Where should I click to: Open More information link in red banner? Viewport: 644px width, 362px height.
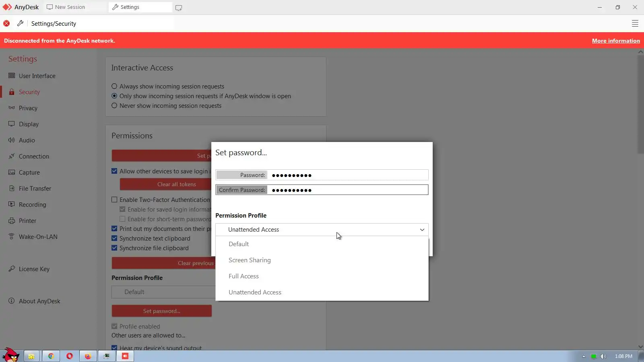click(616, 41)
